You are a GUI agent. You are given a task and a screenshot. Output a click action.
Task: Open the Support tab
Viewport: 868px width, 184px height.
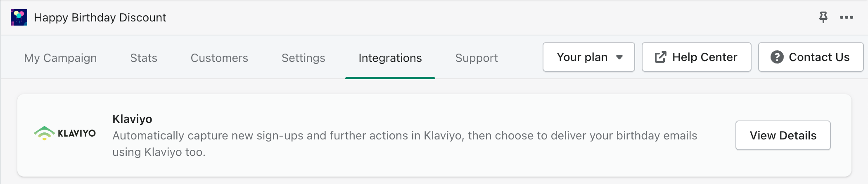pyautogui.click(x=477, y=58)
